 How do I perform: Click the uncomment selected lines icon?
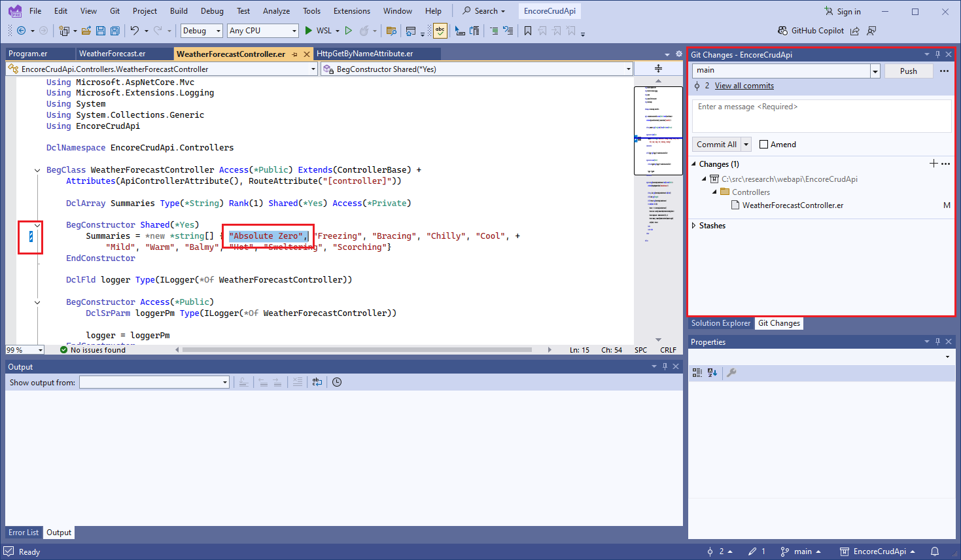click(x=508, y=31)
